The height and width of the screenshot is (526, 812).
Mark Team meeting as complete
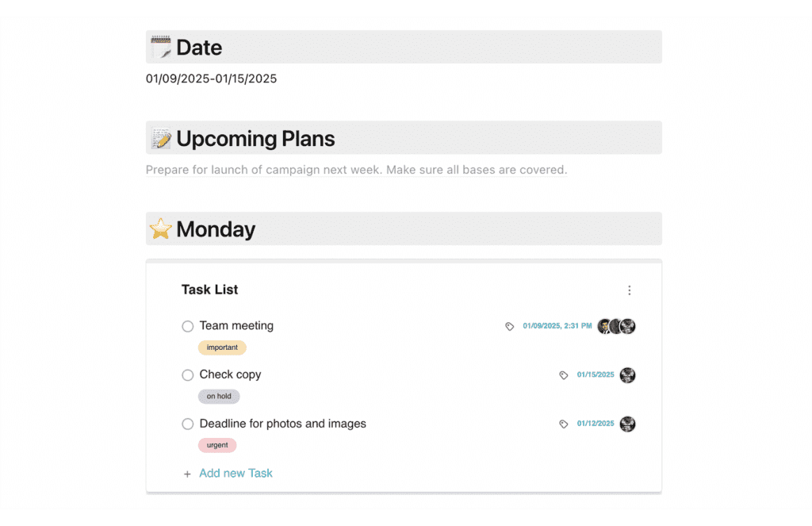coord(187,325)
